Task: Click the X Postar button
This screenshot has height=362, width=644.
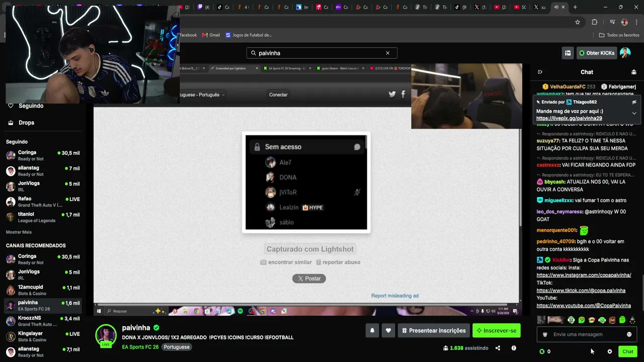Action: (309, 279)
